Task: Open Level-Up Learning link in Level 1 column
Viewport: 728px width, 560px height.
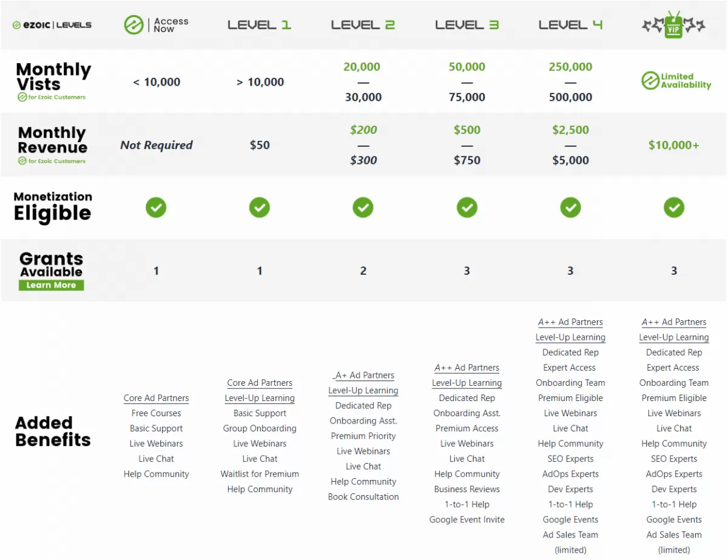Action: click(260, 399)
